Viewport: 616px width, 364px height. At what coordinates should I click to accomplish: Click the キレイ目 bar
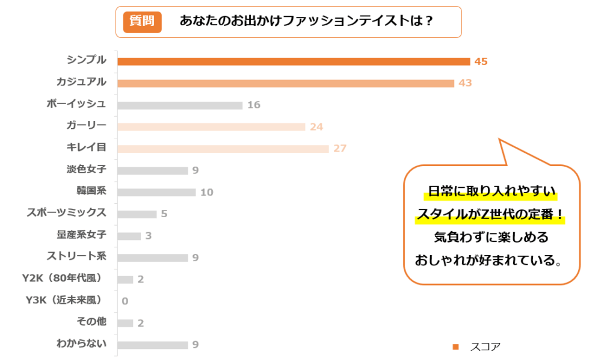(223, 149)
